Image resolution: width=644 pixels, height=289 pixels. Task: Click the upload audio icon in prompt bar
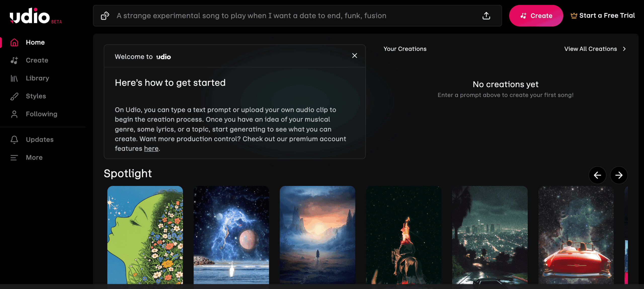click(x=486, y=16)
